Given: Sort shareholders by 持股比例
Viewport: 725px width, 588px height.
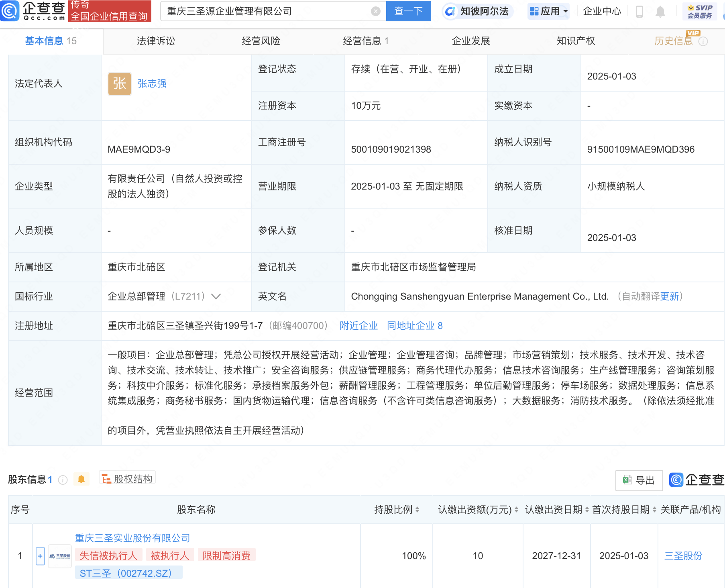Looking at the screenshot, I should tap(417, 510).
